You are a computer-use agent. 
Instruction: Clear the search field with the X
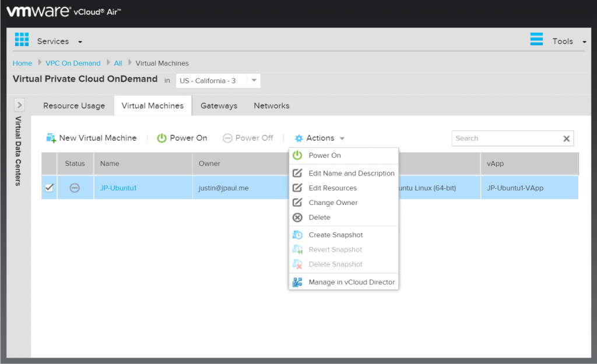(567, 139)
